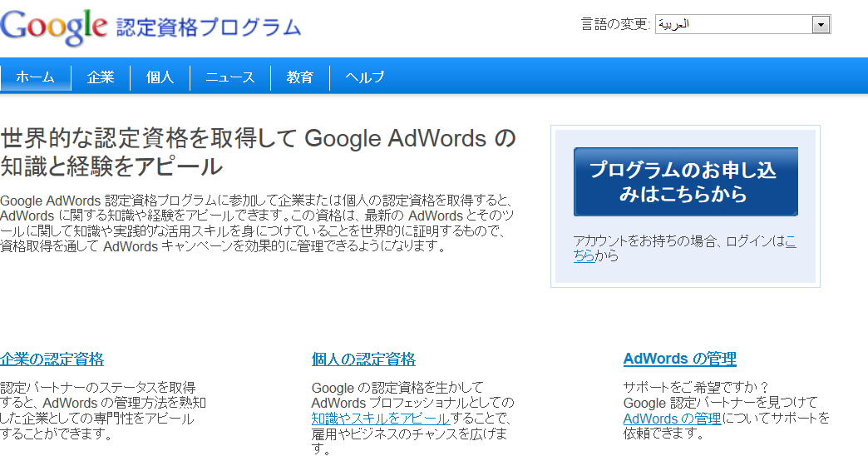
Task: Switch to the ニュース tab
Action: pos(230,77)
